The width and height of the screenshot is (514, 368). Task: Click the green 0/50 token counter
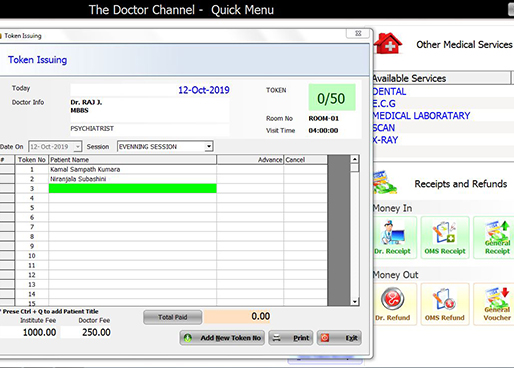tap(331, 97)
